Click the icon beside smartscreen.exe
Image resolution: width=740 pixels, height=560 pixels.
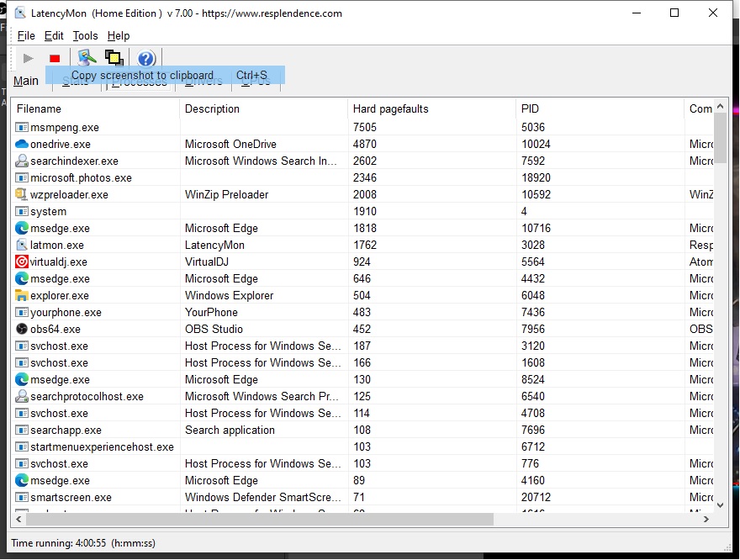pyautogui.click(x=22, y=497)
